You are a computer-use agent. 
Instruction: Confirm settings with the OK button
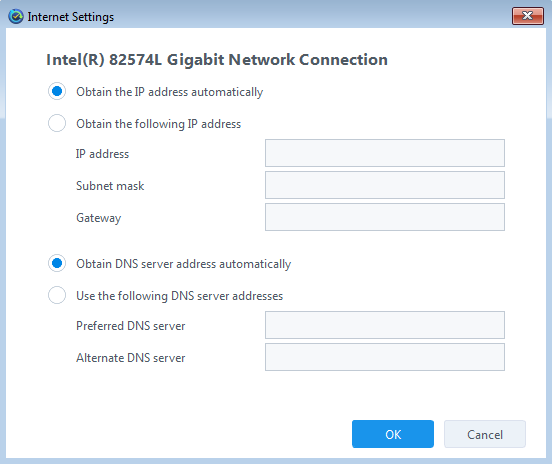(x=393, y=434)
